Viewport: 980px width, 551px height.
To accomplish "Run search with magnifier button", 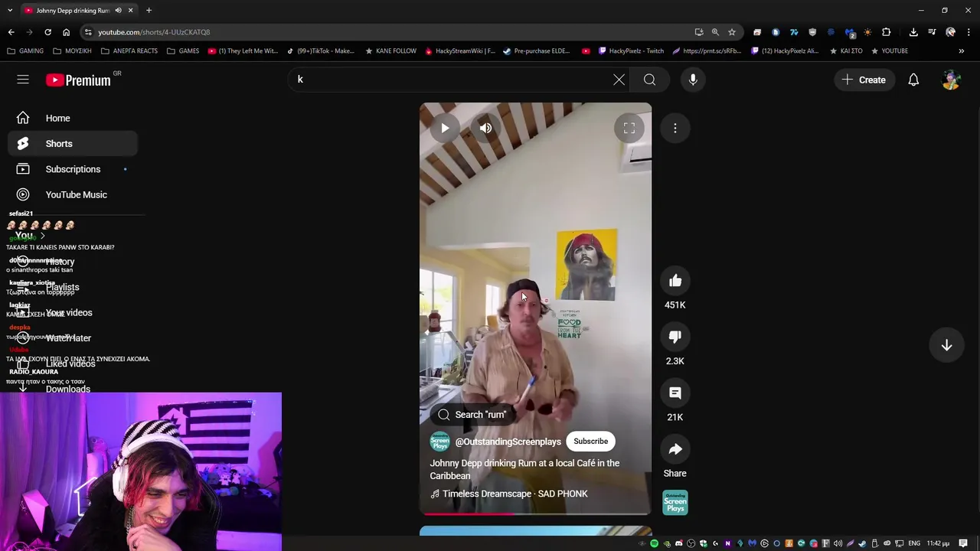I will tap(649, 80).
